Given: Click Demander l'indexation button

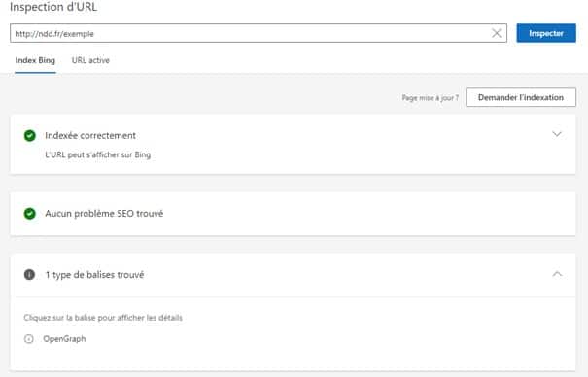Looking at the screenshot, I should tap(521, 97).
